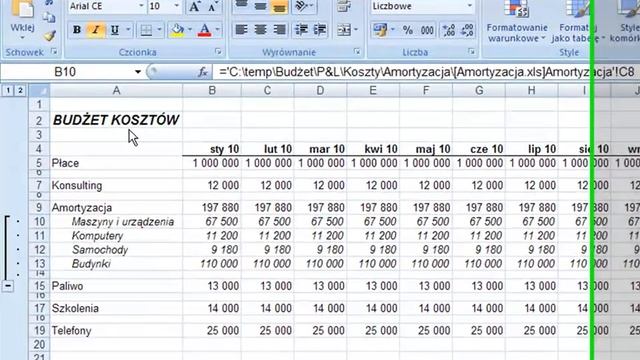640x360 pixels.
Task: Open the Arial CE font name dropdown
Action: click(x=141, y=6)
